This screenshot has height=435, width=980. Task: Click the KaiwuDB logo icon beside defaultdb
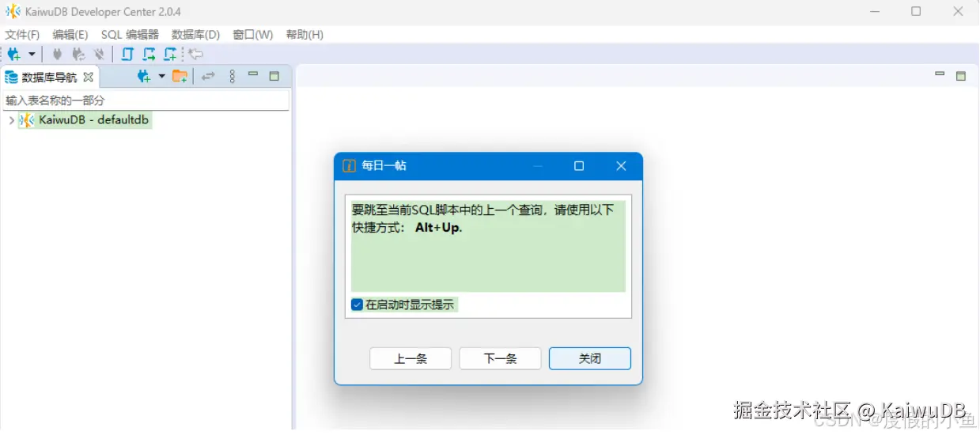coord(27,120)
